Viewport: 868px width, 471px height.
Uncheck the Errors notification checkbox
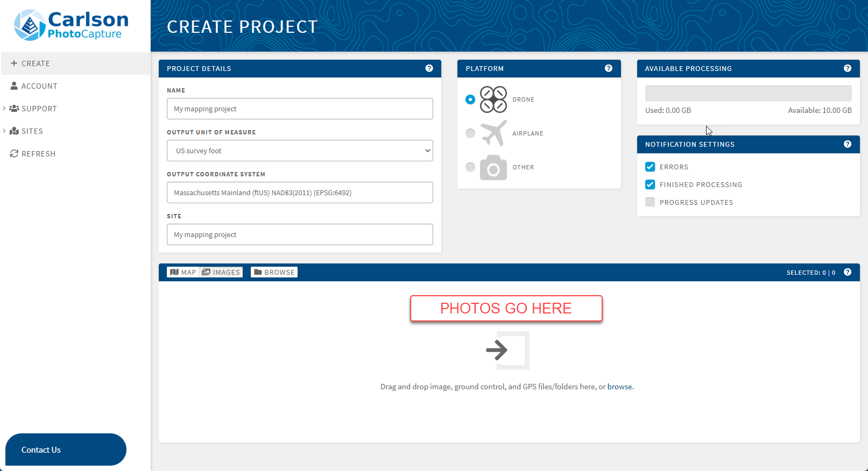click(x=650, y=167)
